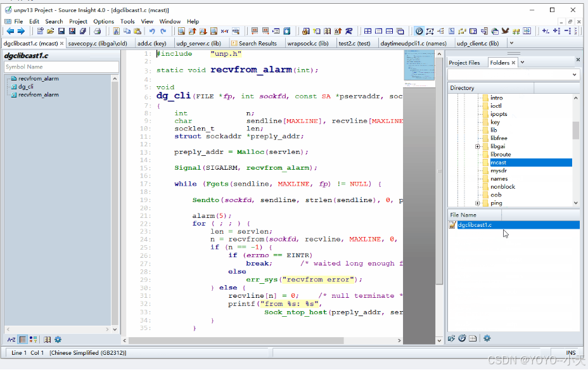Open the folder path combo box dropdown
588x370 pixels.
point(574,75)
